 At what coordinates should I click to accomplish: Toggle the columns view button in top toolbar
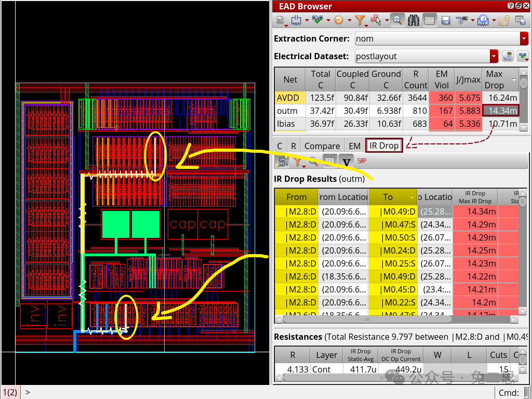[x=429, y=20]
